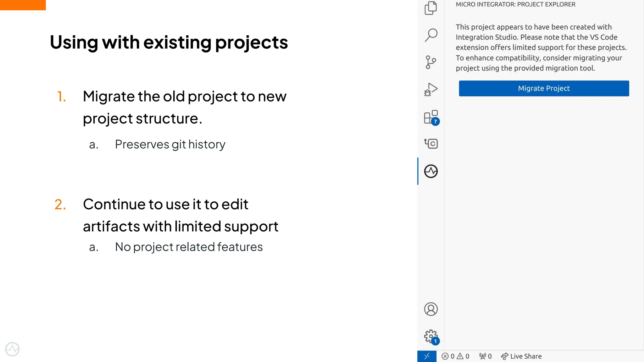Select the Micro Integrator activity bar icon
This screenshot has width=644, height=362.
(431, 171)
